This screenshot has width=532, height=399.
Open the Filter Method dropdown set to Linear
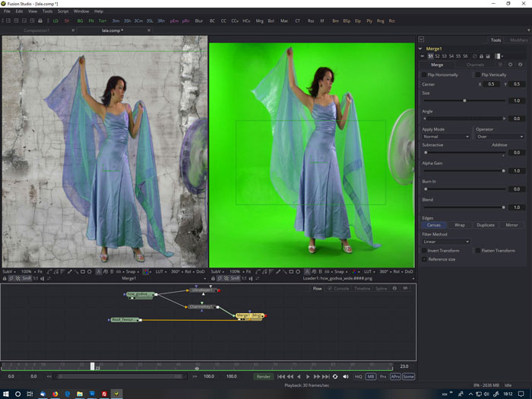(446, 242)
